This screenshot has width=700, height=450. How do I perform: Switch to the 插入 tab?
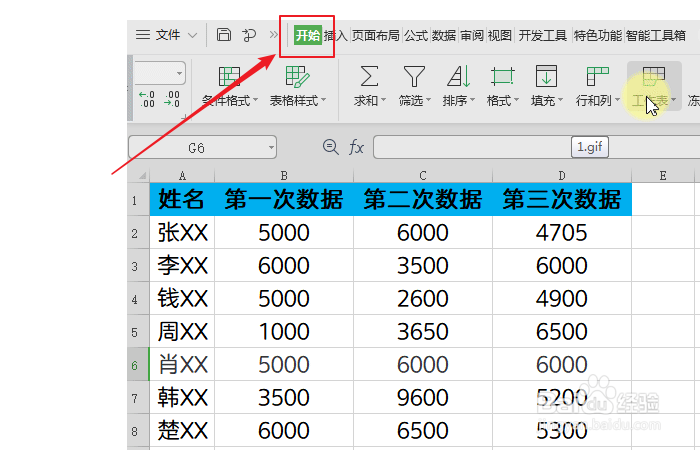pyautogui.click(x=335, y=35)
